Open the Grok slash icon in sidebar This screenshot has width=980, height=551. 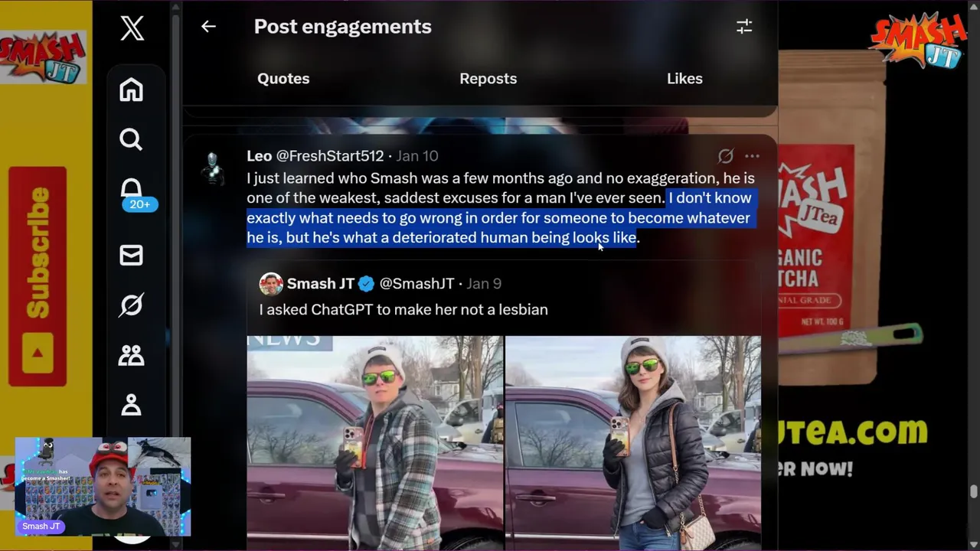click(x=131, y=305)
